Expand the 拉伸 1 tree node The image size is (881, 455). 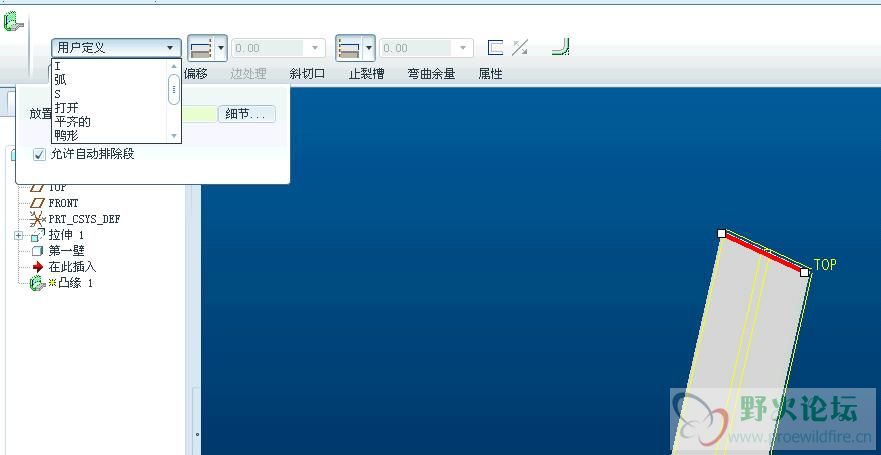[19, 235]
